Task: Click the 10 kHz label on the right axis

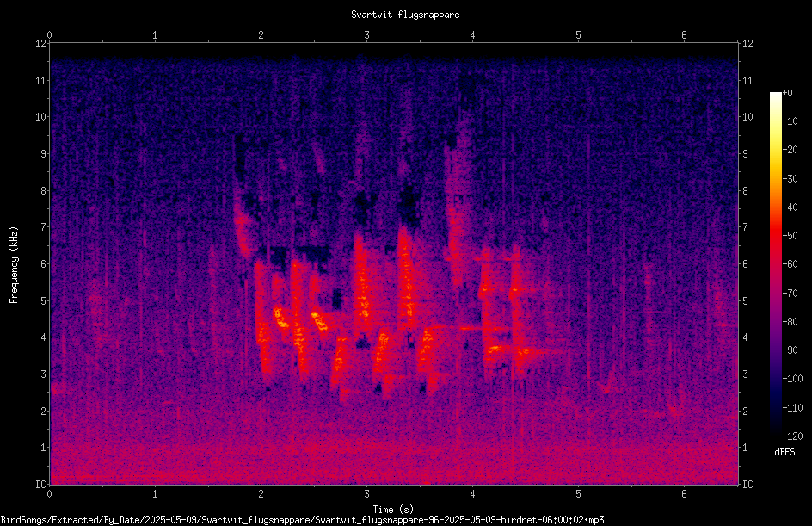Action: (747, 117)
